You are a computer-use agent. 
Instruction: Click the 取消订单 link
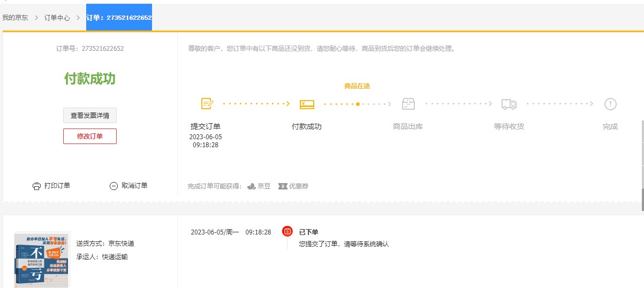[134, 186]
